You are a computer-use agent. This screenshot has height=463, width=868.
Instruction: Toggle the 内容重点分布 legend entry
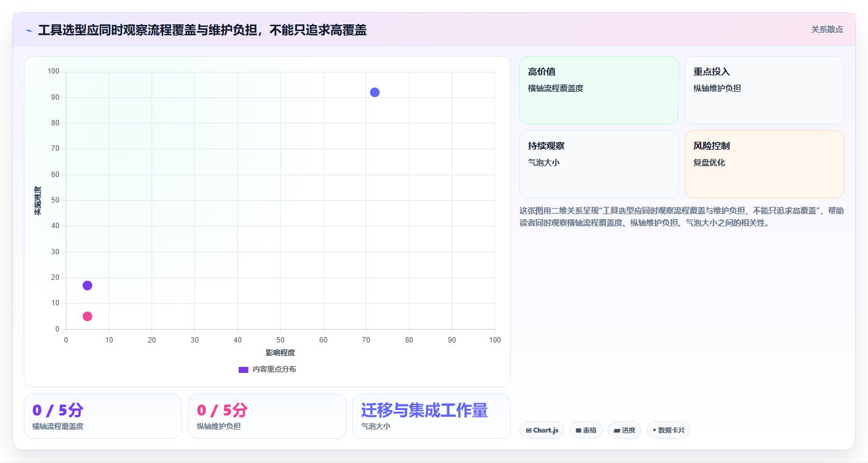[x=267, y=369]
